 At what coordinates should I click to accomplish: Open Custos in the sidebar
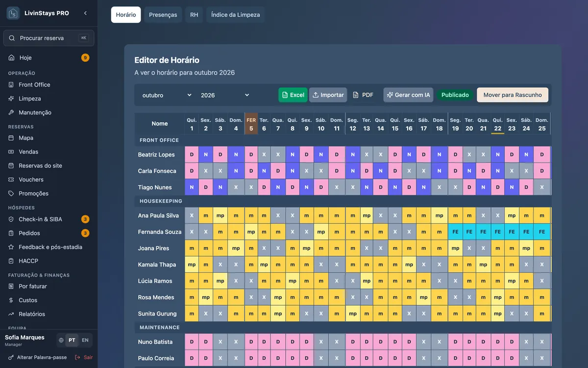[x=49, y=300]
